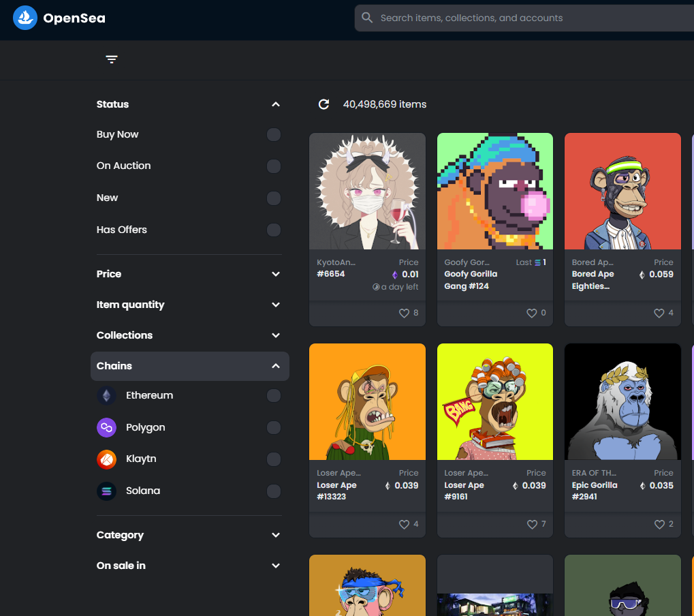Click the Polygon chain icon

tap(107, 427)
